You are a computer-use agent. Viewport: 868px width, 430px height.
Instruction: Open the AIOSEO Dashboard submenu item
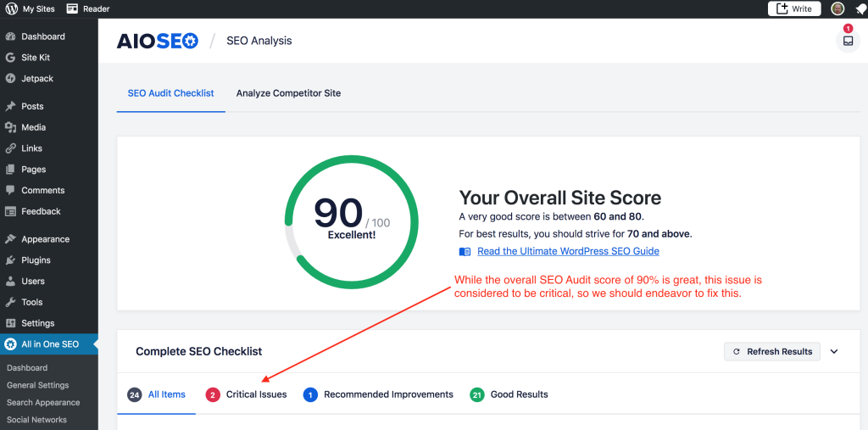(x=27, y=368)
